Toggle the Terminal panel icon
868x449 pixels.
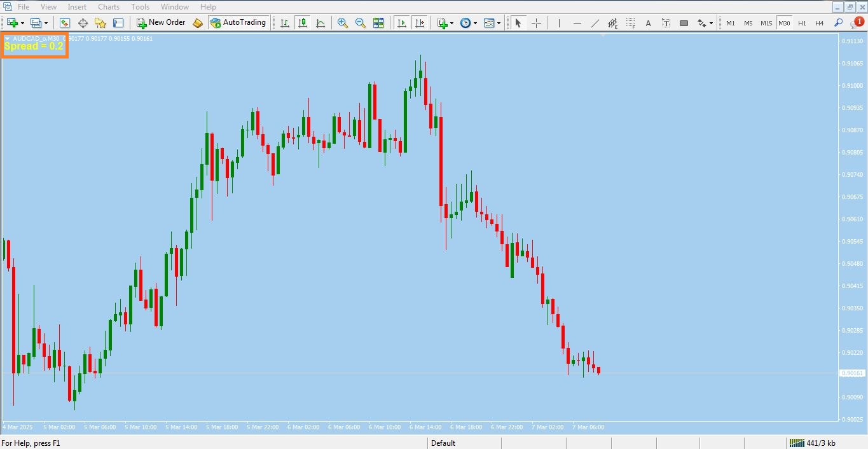pyautogui.click(x=118, y=23)
